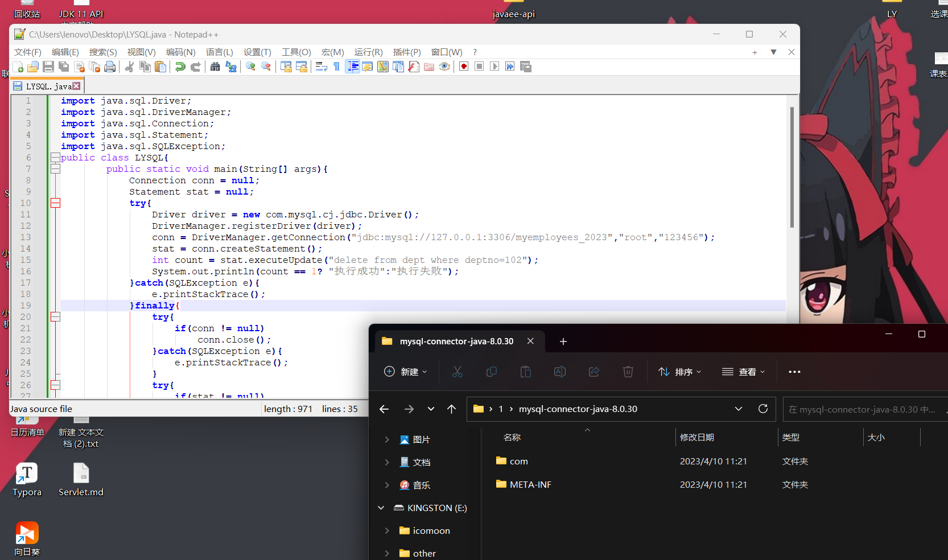This screenshot has height=560, width=948.
Task: Click the Function List toolbar icon
Action: [414, 67]
